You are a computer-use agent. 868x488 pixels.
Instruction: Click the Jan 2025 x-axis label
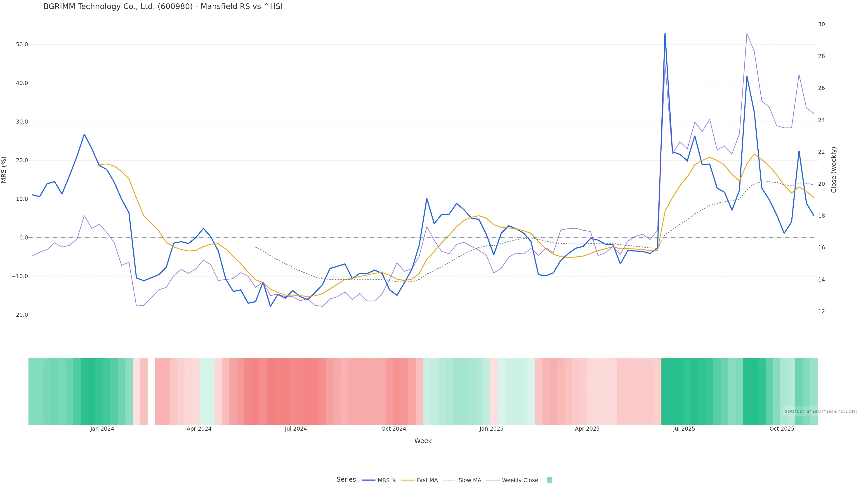pyautogui.click(x=492, y=429)
